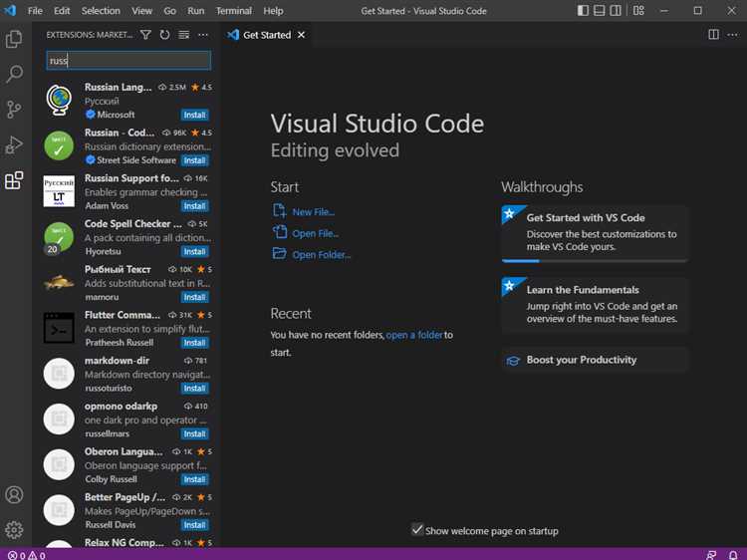Image resolution: width=747 pixels, height=560 pixels.
Task: Install Flutter Commands extension
Action: (195, 343)
